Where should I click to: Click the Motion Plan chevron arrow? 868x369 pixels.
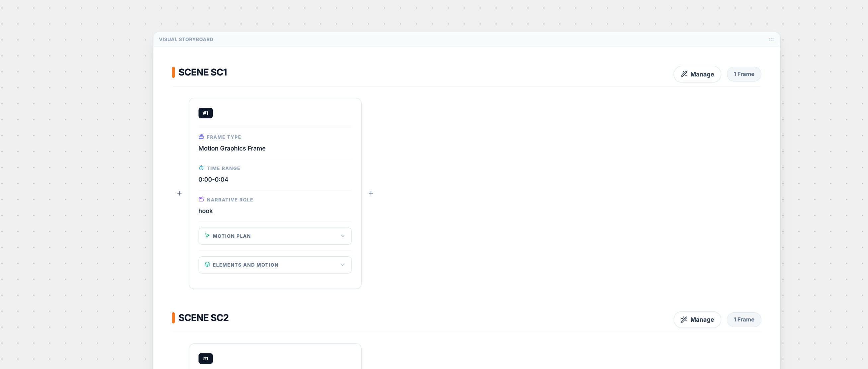click(342, 236)
